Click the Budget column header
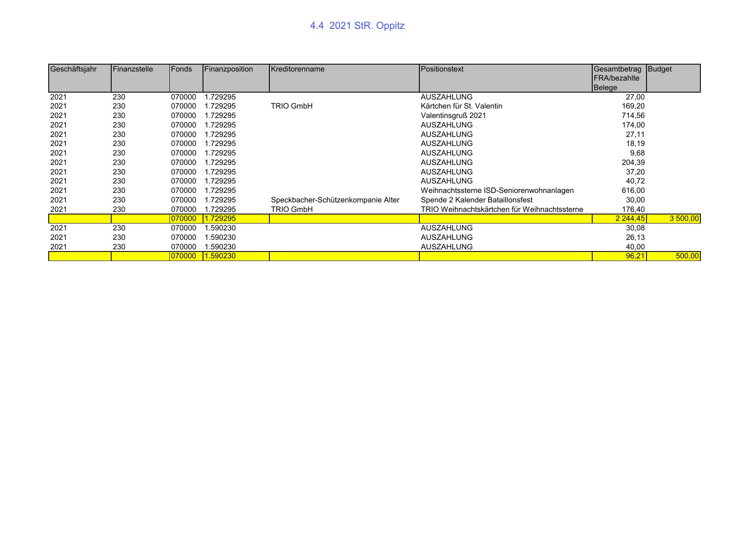The height and width of the screenshot is (534, 756). tap(659, 69)
